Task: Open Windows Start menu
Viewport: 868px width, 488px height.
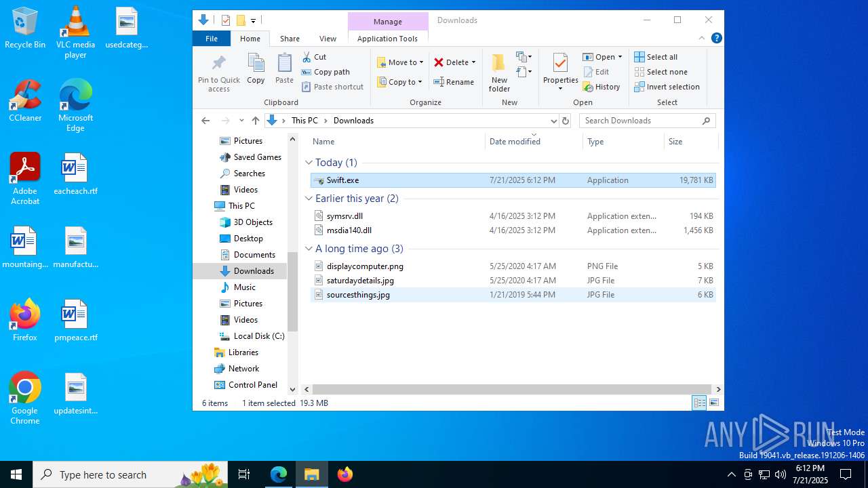Action: click(16, 474)
